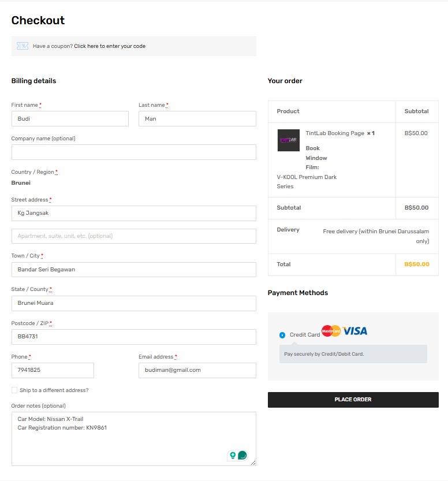This screenshot has width=448, height=481.
Task: Click the lightbulb suggestion icon in order notes
Action: point(233,455)
